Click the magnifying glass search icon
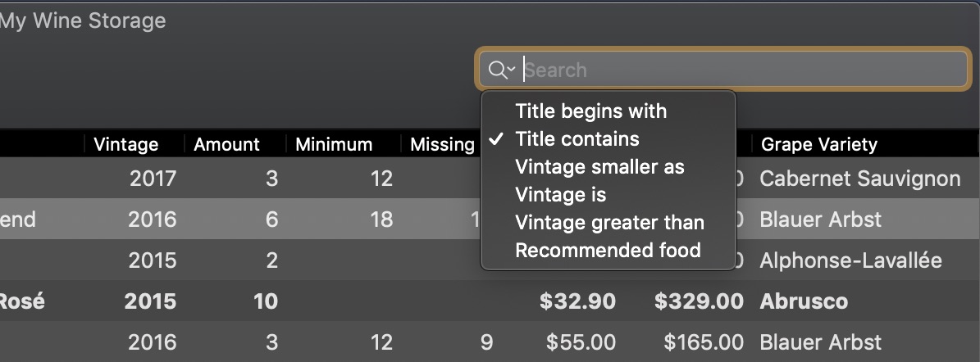This screenshot has width=980, height=362. pyautogui.click(x=497, y=70)
